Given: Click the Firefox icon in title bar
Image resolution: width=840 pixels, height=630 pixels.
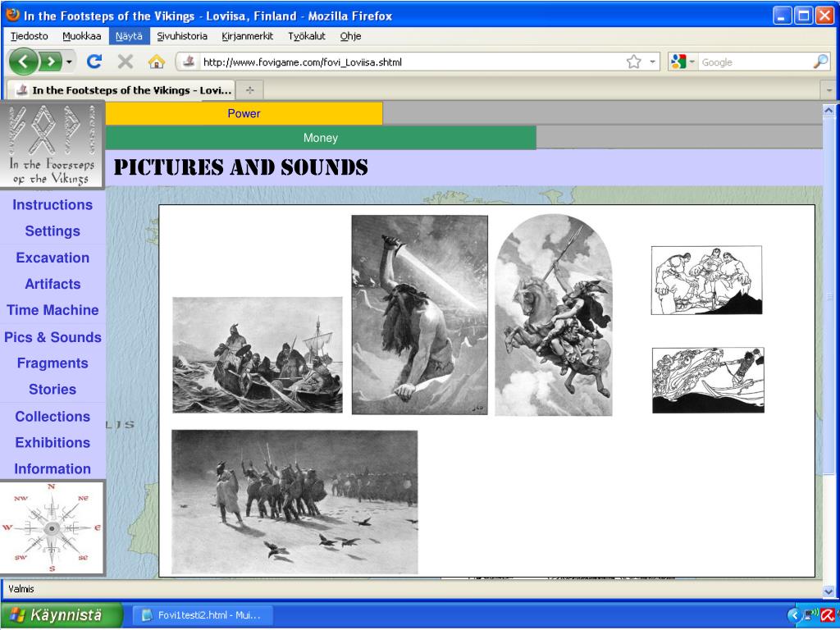Looking at the screenshot, I should click(13, 15).
